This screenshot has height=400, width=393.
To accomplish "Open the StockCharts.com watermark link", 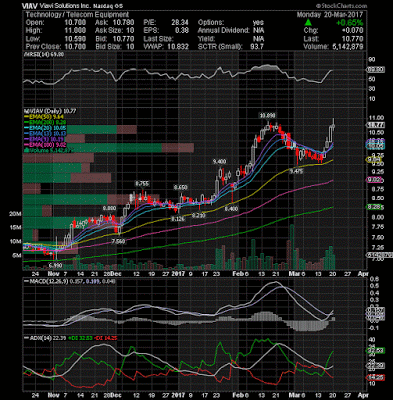I will click(x=342, y=6).
